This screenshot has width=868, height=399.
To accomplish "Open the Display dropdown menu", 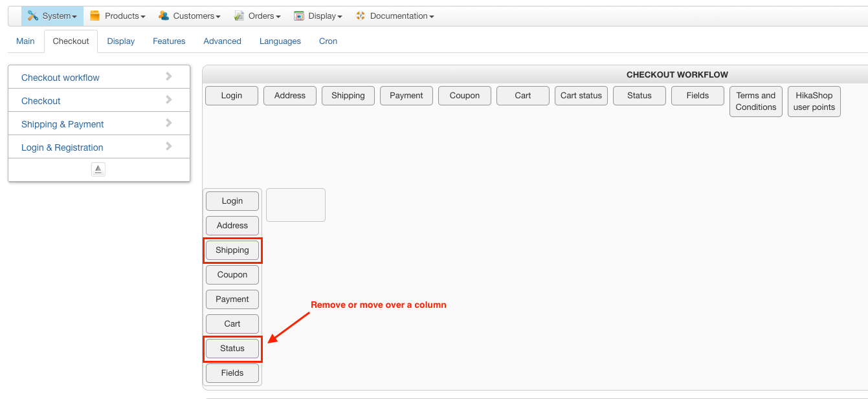I will tap(318, 16).
